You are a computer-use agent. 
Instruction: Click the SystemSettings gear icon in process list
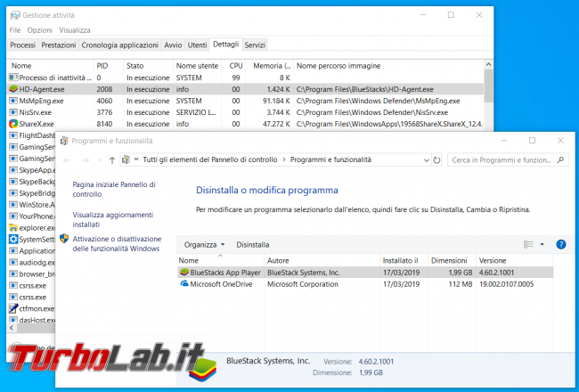tap(13, 239)
